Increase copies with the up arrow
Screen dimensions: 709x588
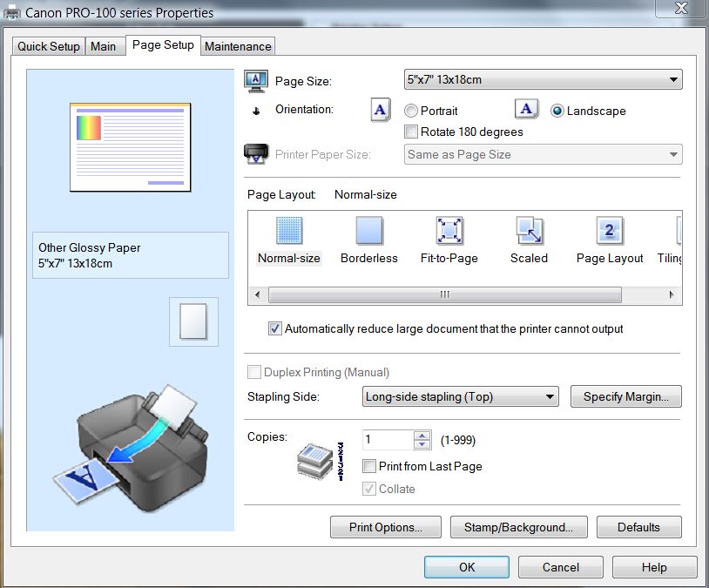click(x=422, y=436)
